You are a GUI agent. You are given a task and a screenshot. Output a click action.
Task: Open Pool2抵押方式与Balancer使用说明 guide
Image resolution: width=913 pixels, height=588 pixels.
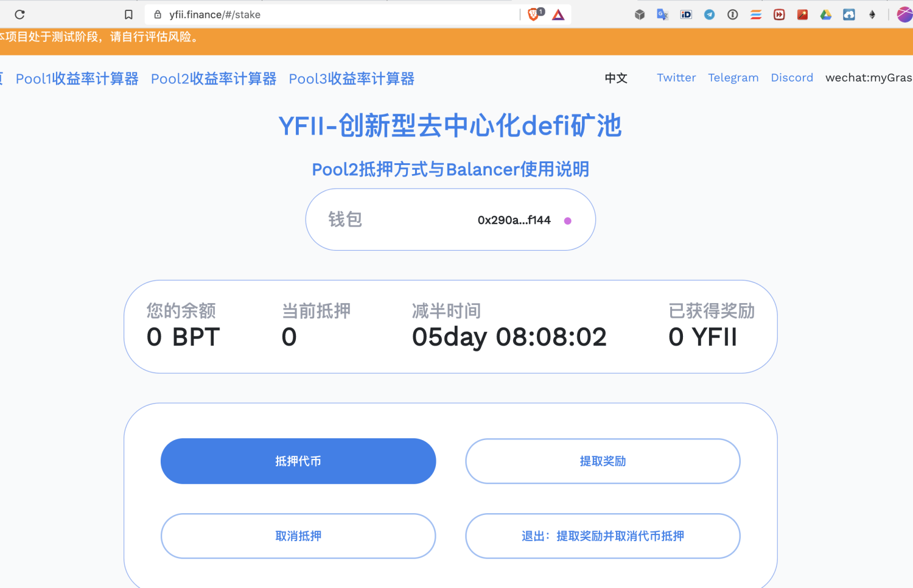(450, 169)
